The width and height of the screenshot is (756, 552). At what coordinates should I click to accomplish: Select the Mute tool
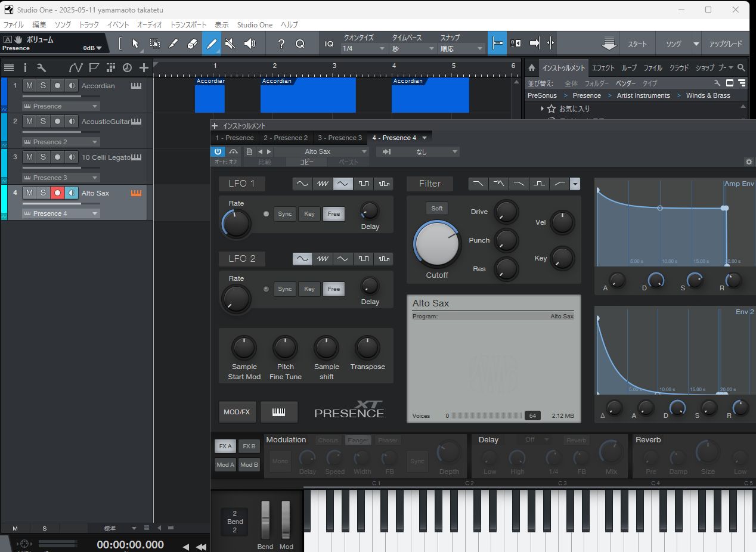pos(230,44)
